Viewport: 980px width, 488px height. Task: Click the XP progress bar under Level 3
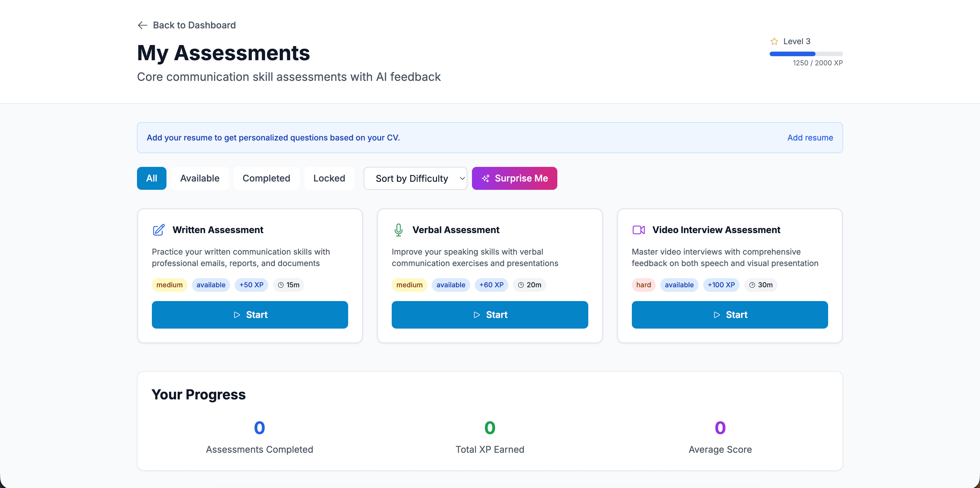pyautogui.click(x=806, y=54)
